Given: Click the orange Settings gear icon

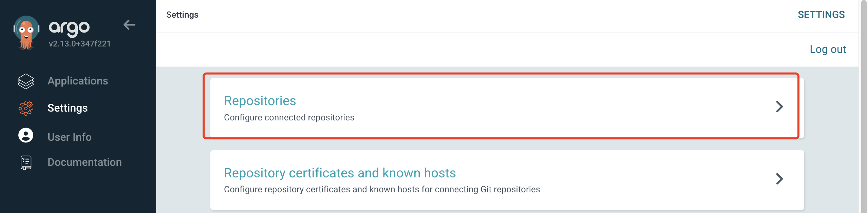Looking at the screenshot, I should tap(26, 108).
